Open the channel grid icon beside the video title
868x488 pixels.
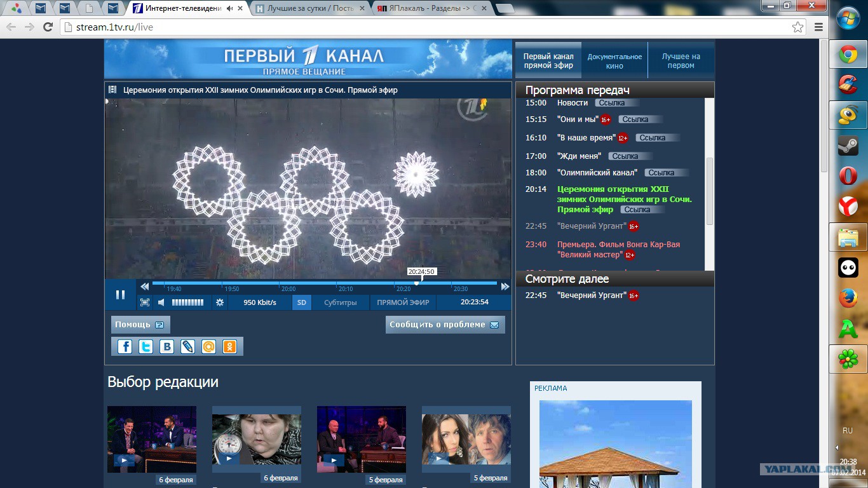[112, 90]
